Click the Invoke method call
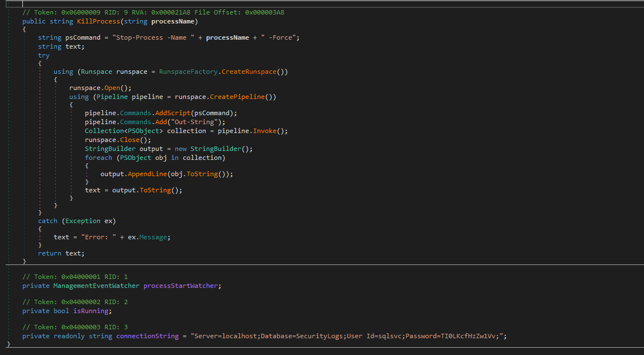Viewport: 644px width, 355px height. (265, 131)
